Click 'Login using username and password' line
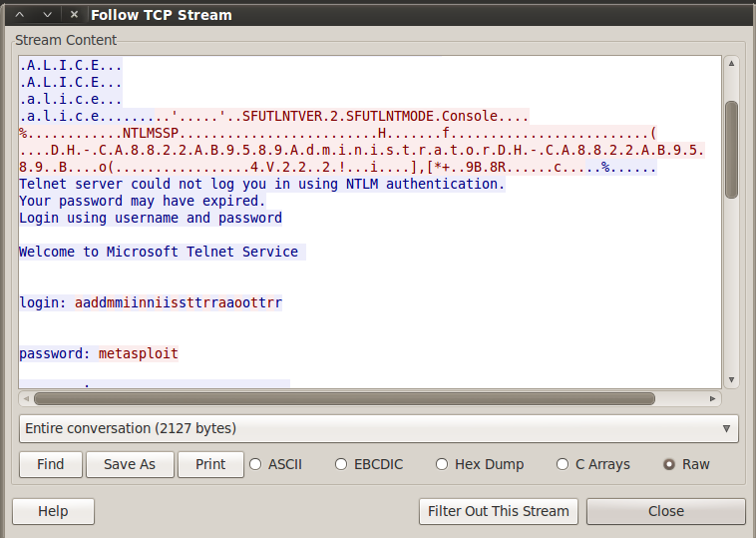756x538 pixels. 151,218
